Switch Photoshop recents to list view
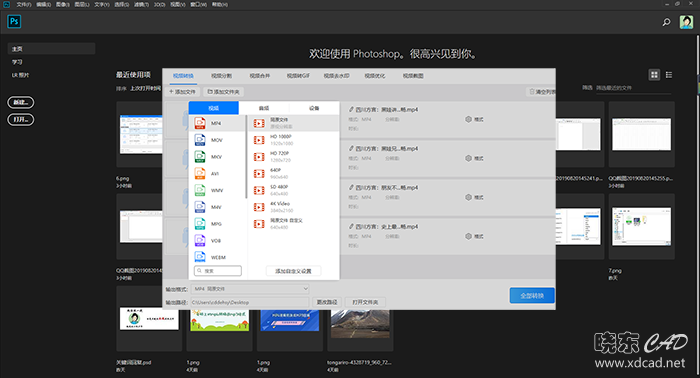700x378 pixels. point(669,75)
